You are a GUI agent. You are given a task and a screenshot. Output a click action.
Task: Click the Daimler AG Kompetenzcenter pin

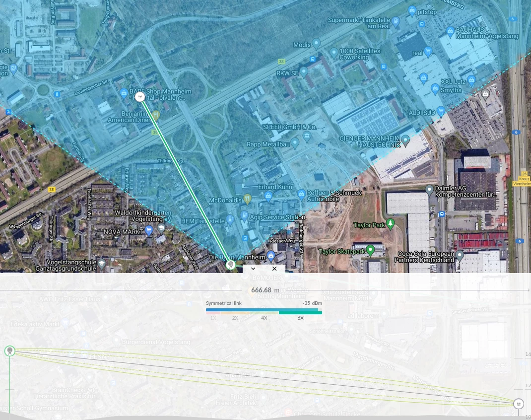[x=429, y=190]
